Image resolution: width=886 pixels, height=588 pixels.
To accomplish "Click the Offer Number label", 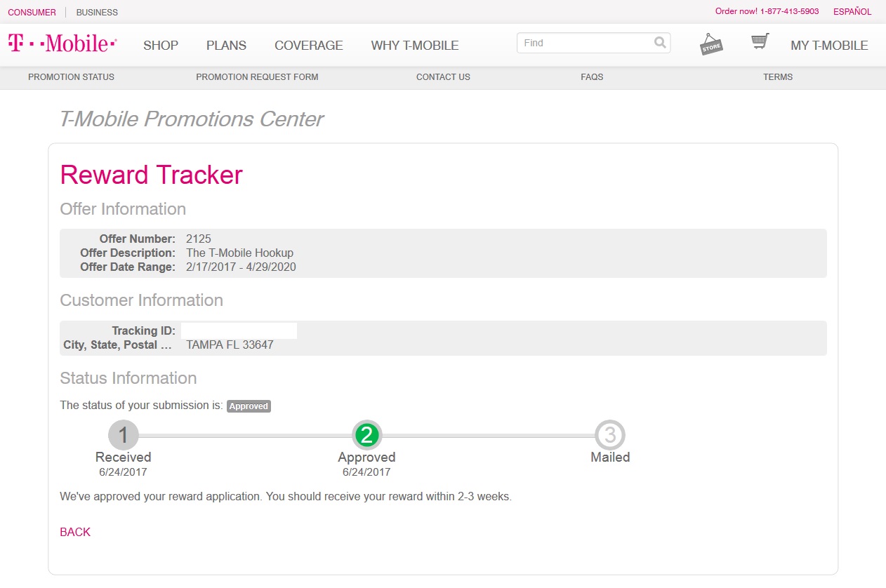I will pos(138,239).
